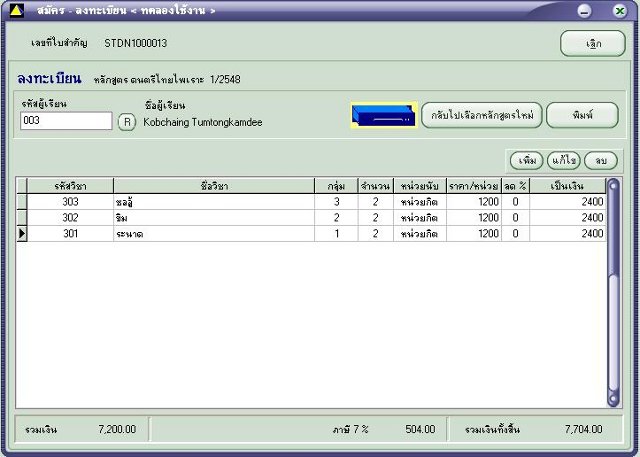Click the เป็นเงิน column header
640x457 pixels.
click(x=568, y=186)
